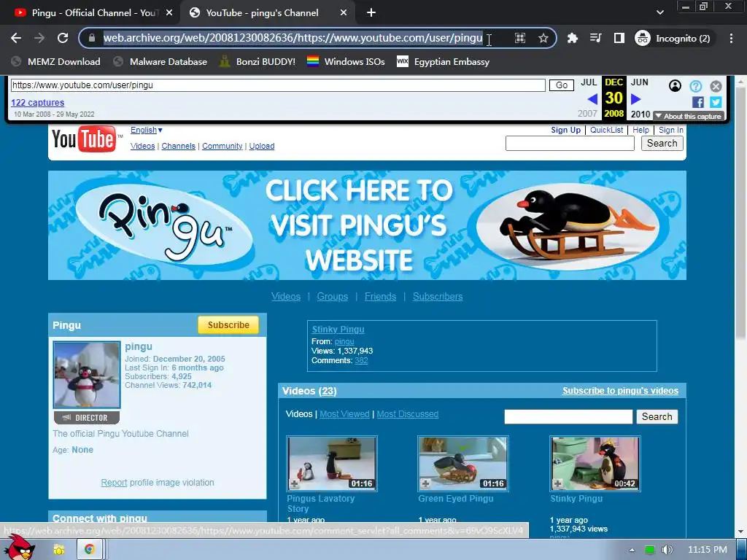Screen dimensions: 747x560
Task: Close the Pingu Official Channel tab
Action: (169, 13)
